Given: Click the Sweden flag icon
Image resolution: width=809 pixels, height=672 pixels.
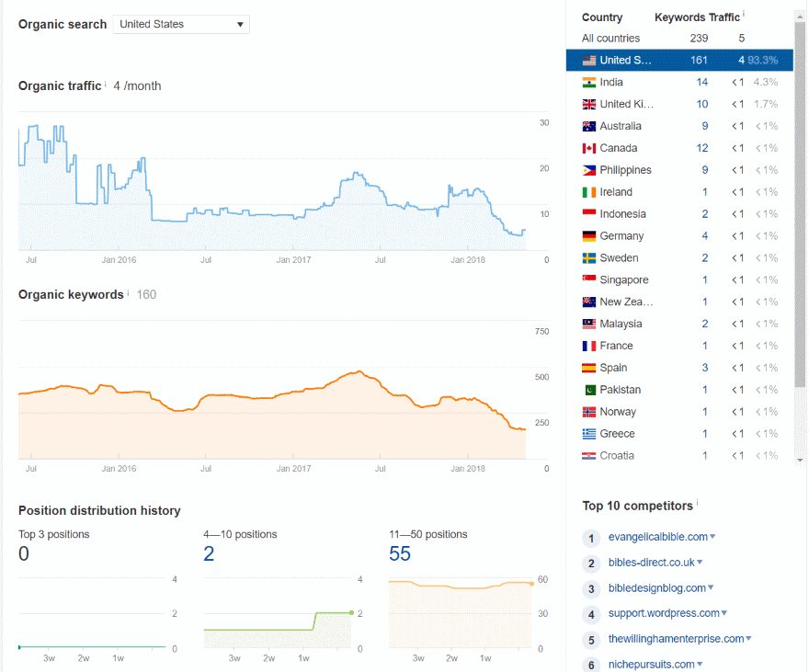Looking at the screenshot, I should click(589, 258).
